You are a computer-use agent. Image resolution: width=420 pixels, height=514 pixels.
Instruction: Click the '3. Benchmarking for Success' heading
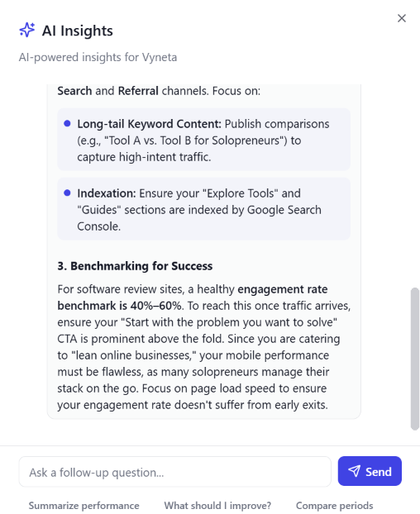(135, 266)
